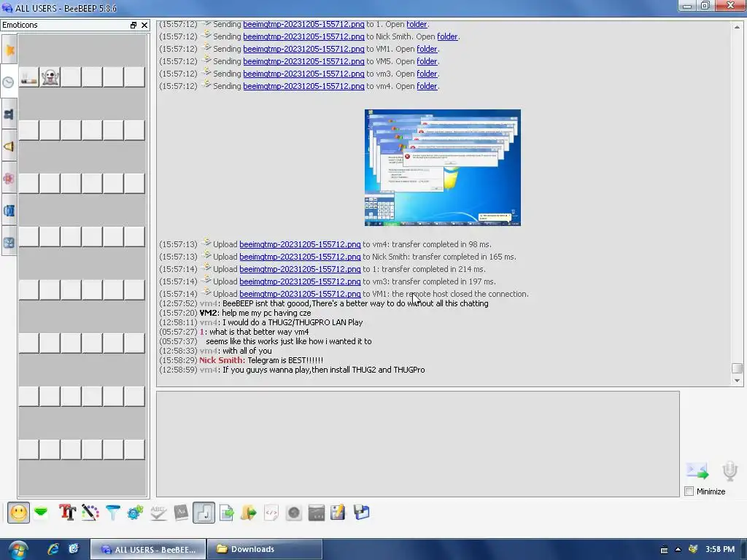Toggle the Enter key send icon

204,513
